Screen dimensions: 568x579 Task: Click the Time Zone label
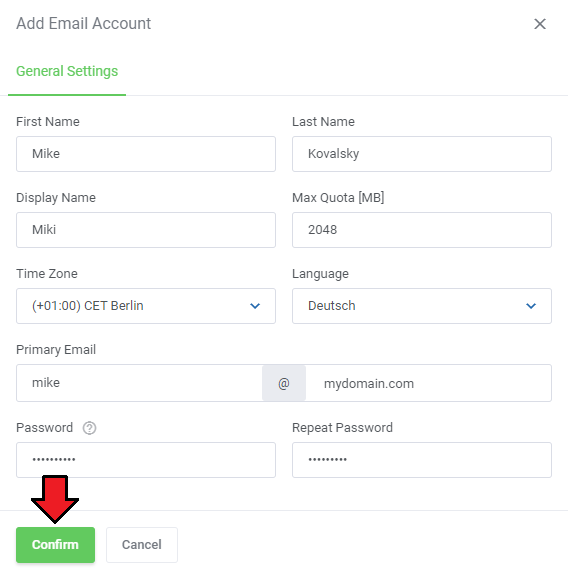click(x=47, y=274)
